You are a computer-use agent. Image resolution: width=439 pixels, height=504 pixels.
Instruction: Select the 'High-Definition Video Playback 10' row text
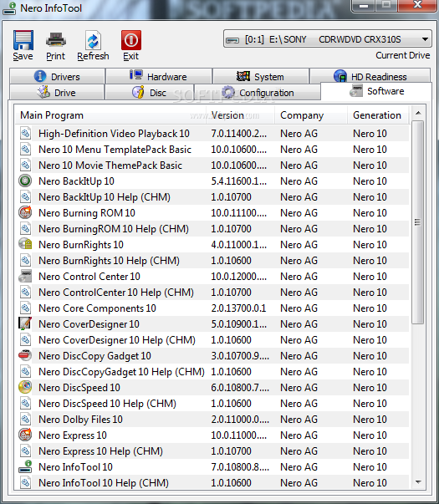point(114,134)
